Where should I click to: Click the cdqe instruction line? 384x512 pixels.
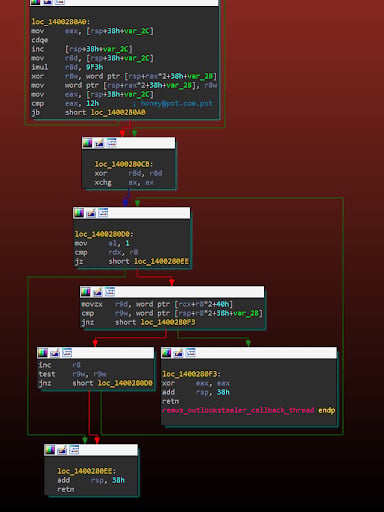(x=40, y=40)
